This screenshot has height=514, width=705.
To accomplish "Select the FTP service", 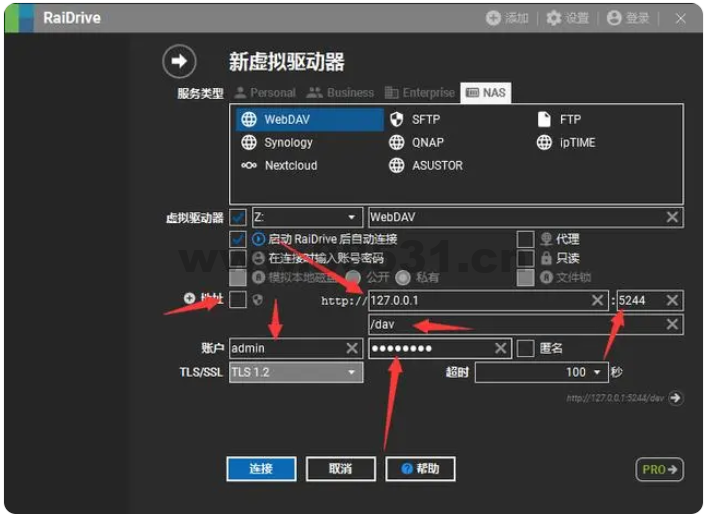I will [x=559, y=119].
